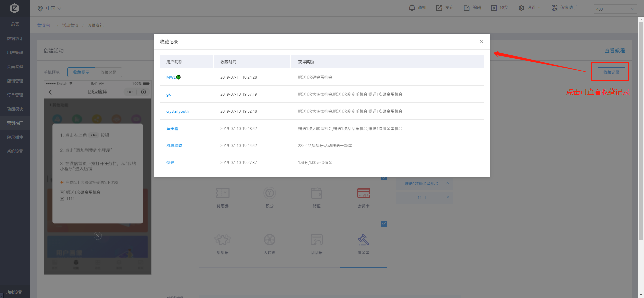Click the 编辑 edit icon
The width and height of the screenshot is (644, 298).
[x=467, y=8]
